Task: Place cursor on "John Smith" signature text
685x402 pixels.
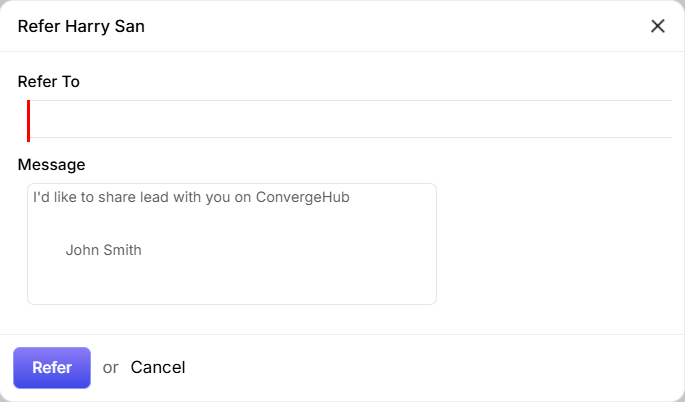Action: (x=103, y=250)
